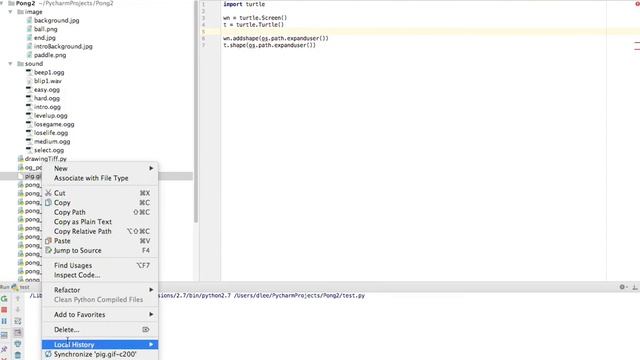Collapse the sound folder in the project tree

(10, 64)
